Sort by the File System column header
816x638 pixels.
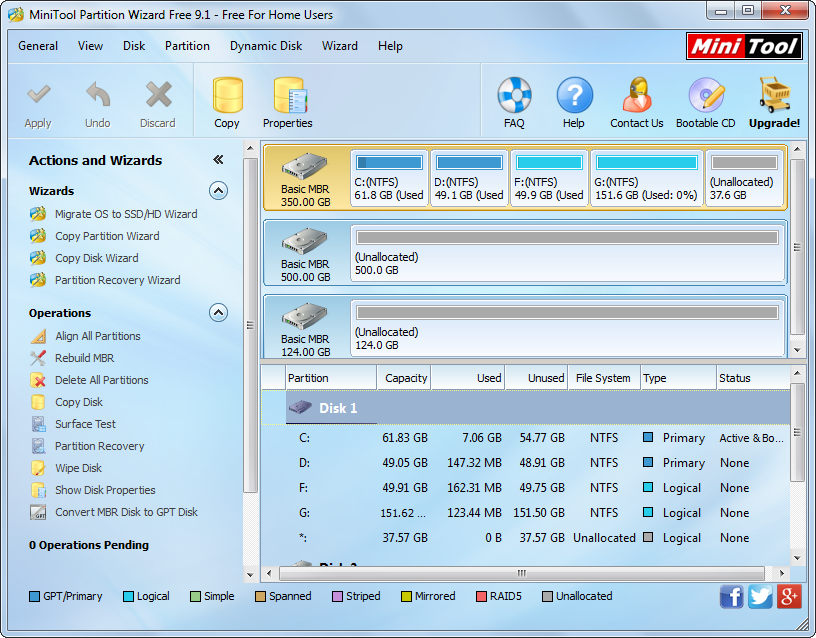[604, 378]
